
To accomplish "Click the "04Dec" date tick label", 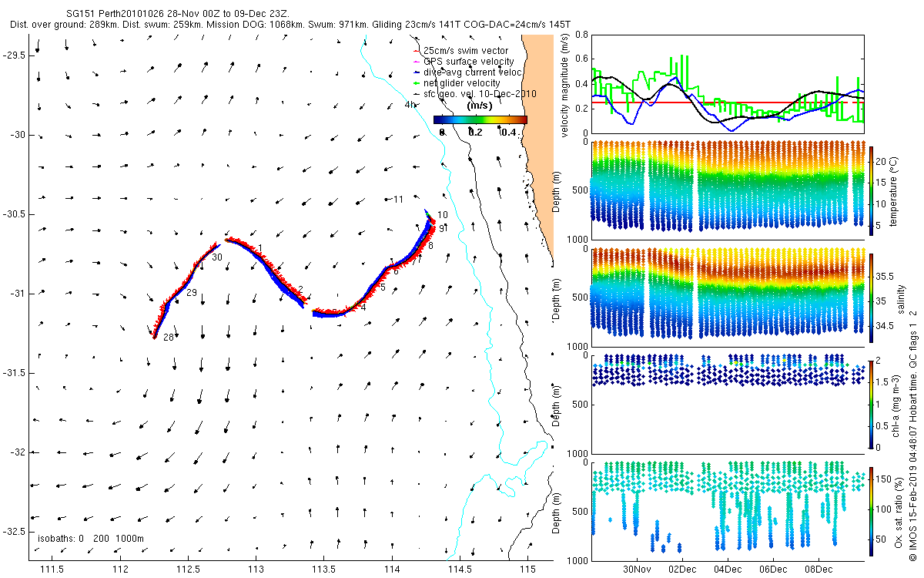I will tap(728, 570).
